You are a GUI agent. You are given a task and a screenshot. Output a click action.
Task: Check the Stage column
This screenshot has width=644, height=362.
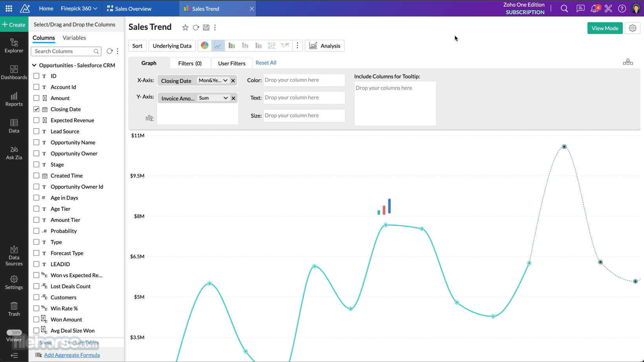(37, 165)
